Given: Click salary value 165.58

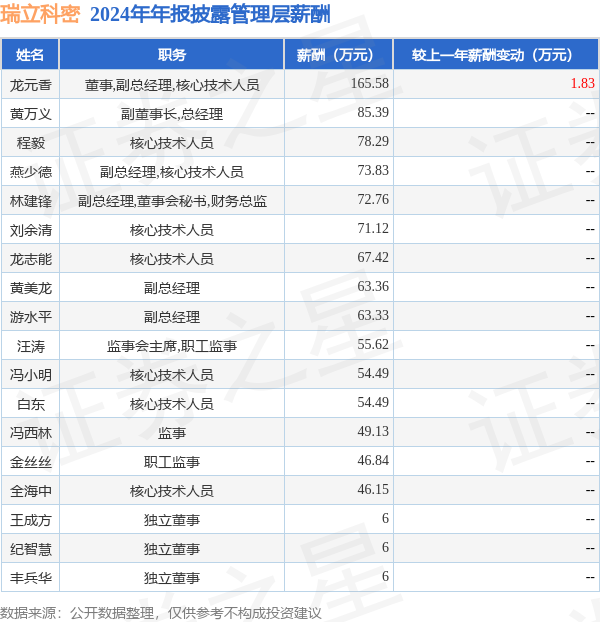Looking at the screenshot, I should click(x=370, y=83).
